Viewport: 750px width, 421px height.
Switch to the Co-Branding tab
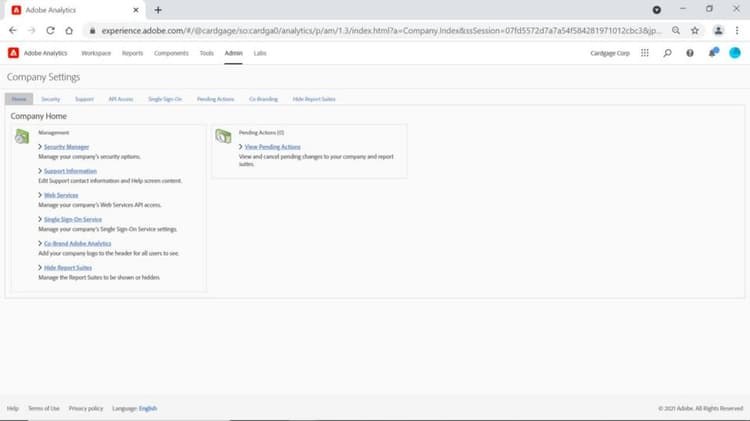point(263,99)
